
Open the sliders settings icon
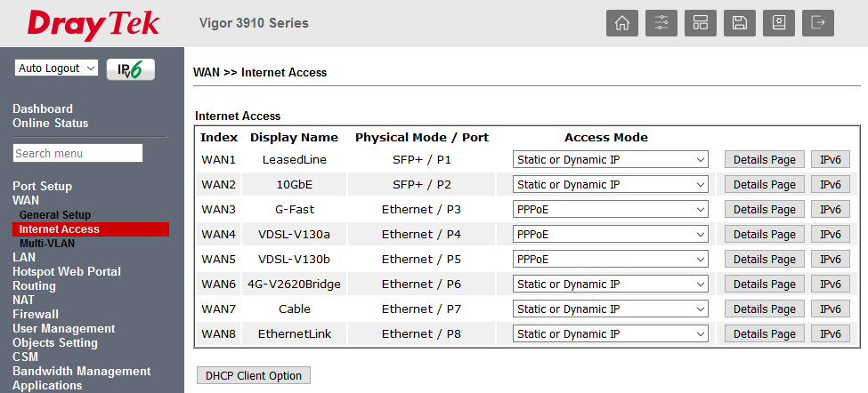(661, 23)
